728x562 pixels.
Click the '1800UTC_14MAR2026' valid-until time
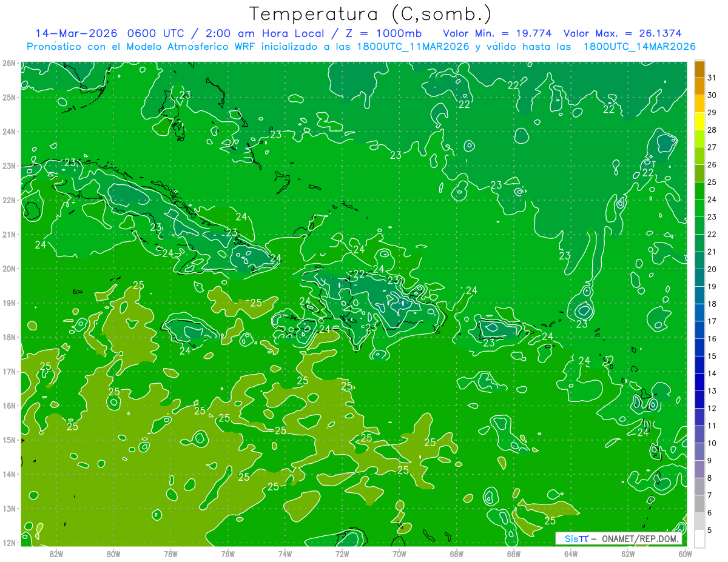tap(640, 47)
